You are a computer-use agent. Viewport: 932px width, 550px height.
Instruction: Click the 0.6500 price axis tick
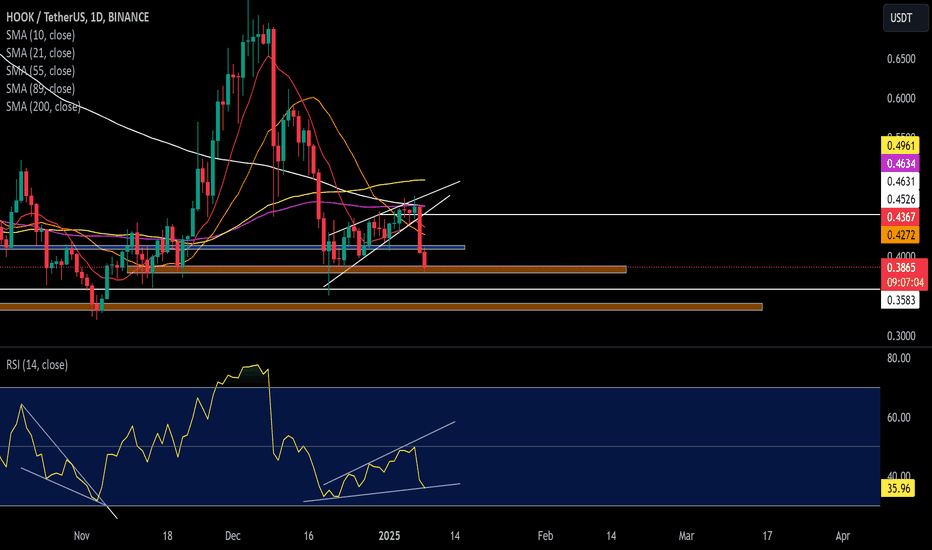click(901, 59)
